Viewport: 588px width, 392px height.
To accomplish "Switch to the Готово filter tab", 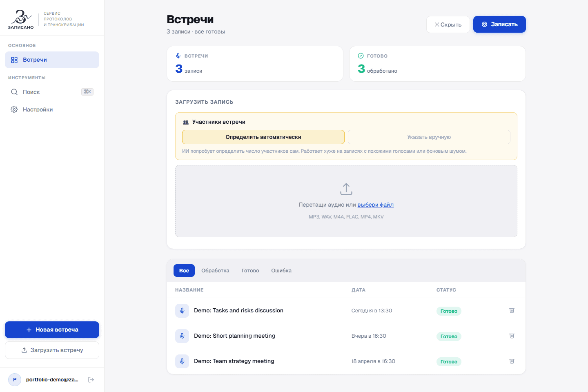I will pos(250,271).
